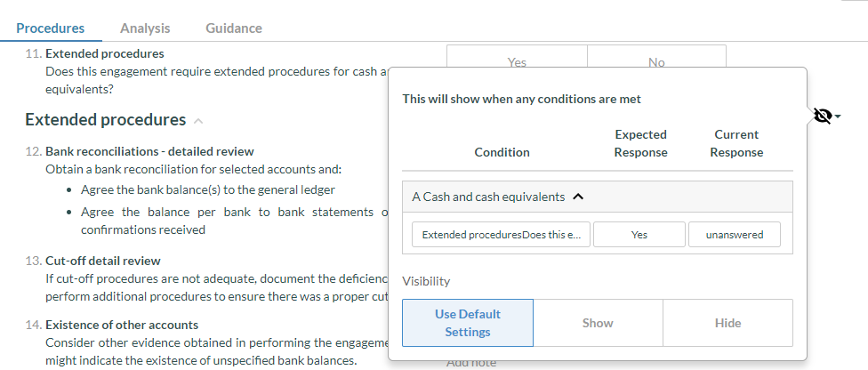868x370 pixels.
Task: Click the condition 'Extended proceduresDoes this e...' cell
Action: coord(501,235)
